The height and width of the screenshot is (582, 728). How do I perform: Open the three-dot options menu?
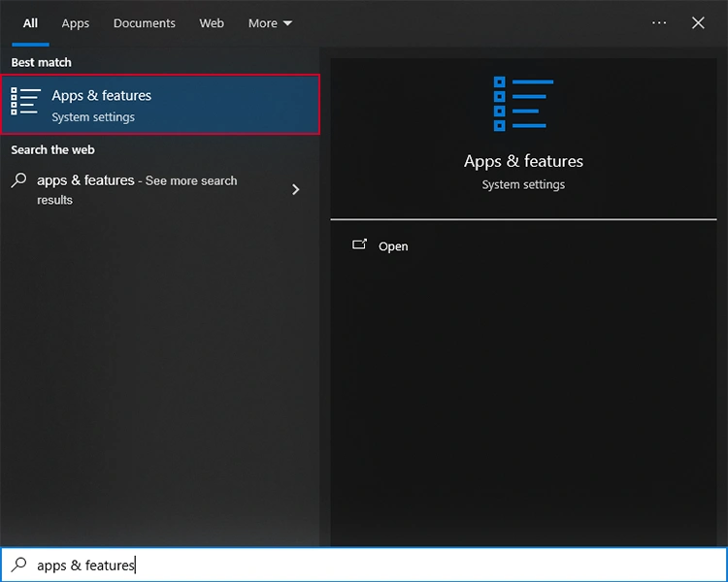[659, 22]
